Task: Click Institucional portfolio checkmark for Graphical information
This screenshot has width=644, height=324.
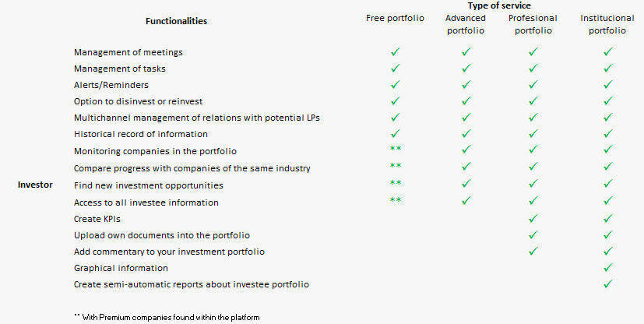Action: coord(607,269)
